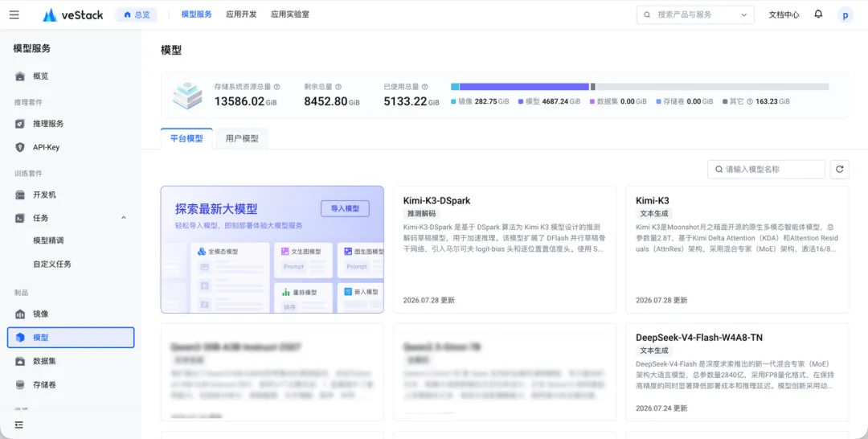This screenshot has height=439, width=868.
Task: Click the 搜索产品与服务 search box
Action: tap(695, 15)
